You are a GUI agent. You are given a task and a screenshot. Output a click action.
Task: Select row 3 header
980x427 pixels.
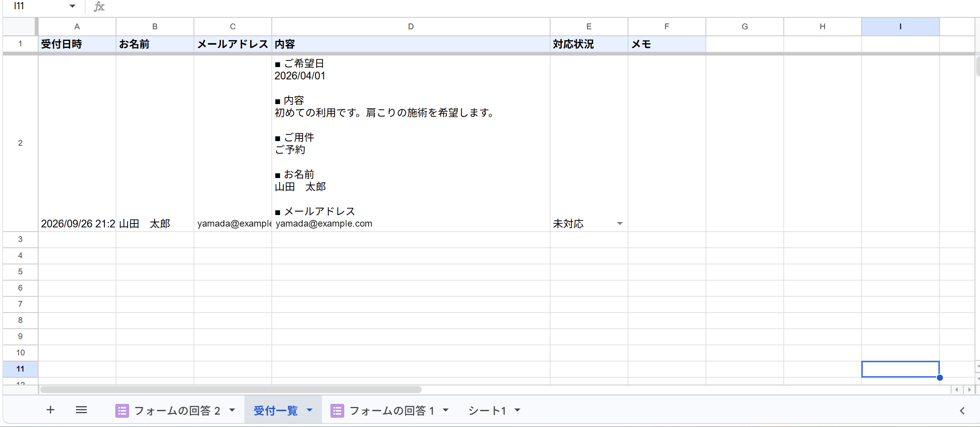tap(20, 239)
